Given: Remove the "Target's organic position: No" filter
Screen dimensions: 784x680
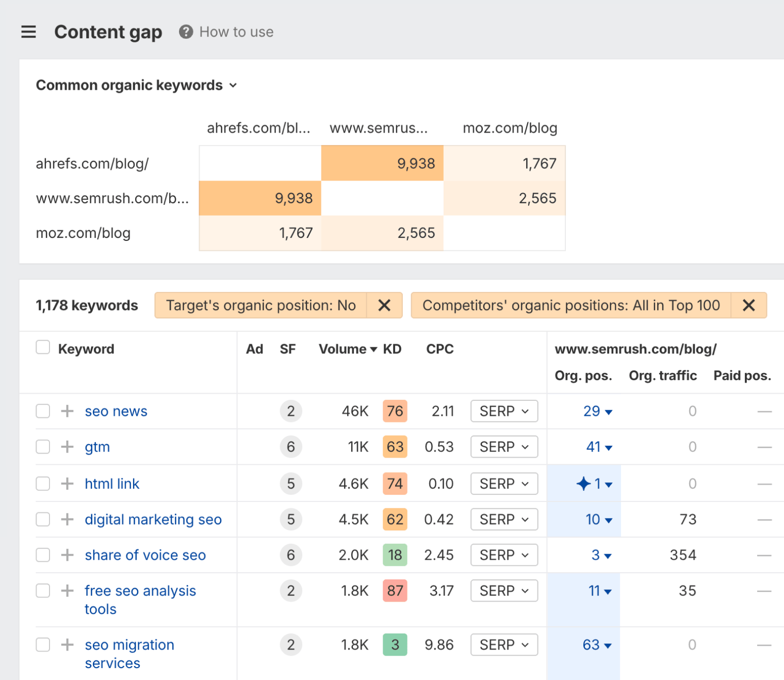Looking at the screenshot, I should [384, 305].
